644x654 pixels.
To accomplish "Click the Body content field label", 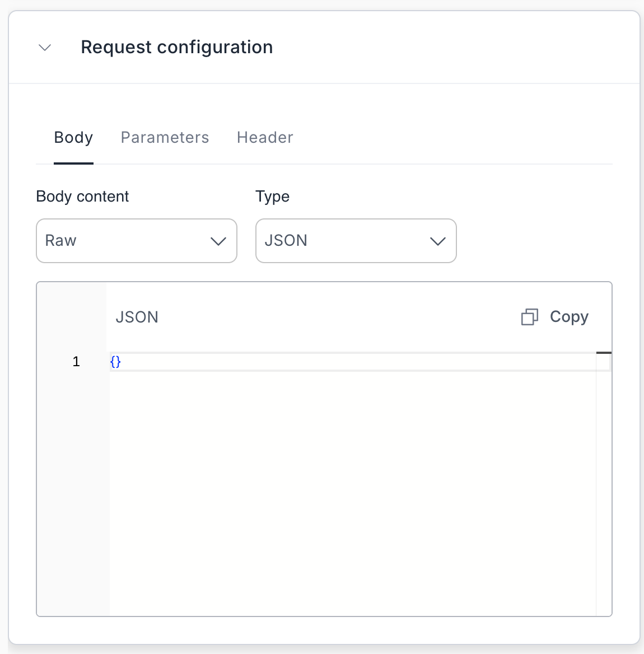I will 82,197.
